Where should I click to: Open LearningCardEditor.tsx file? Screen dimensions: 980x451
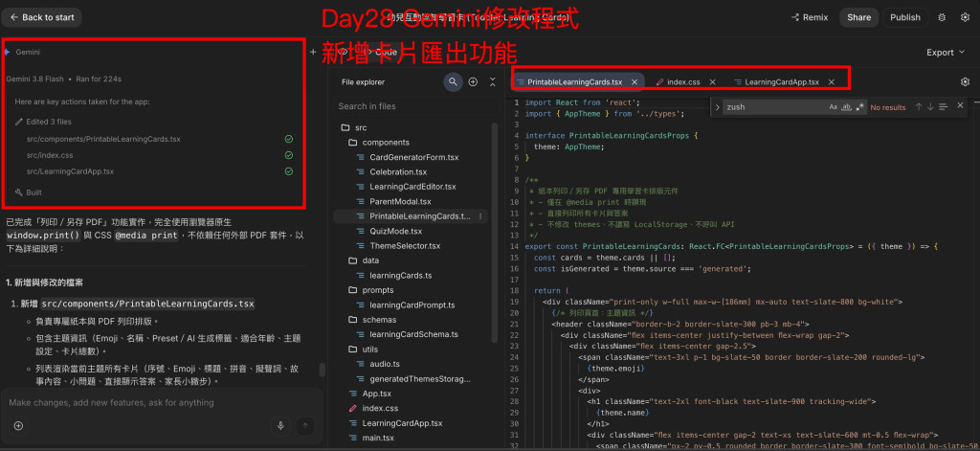412,187
